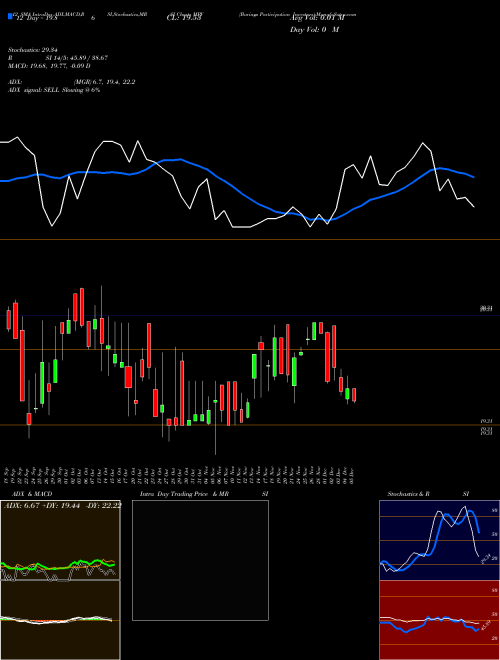The width and height of the screenshot is (500, 660).
Task: Click the MACD lower sub-panel
Action: tap(60, 620)
